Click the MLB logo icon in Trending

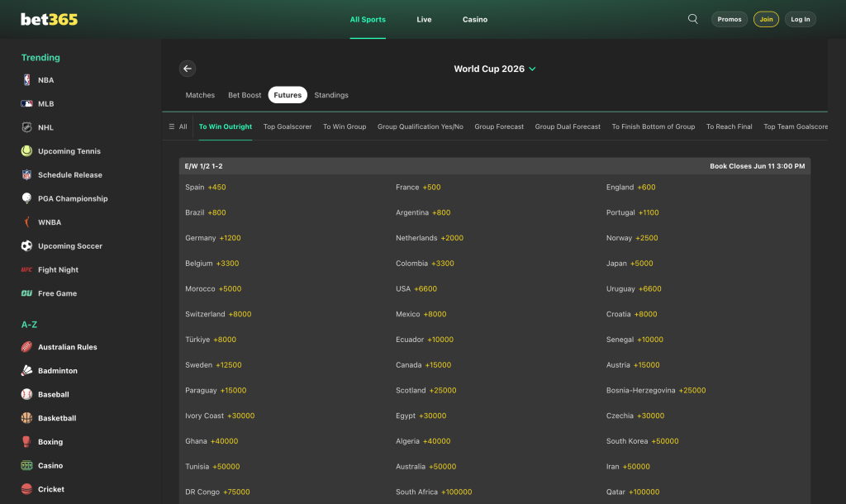point(26,103)
